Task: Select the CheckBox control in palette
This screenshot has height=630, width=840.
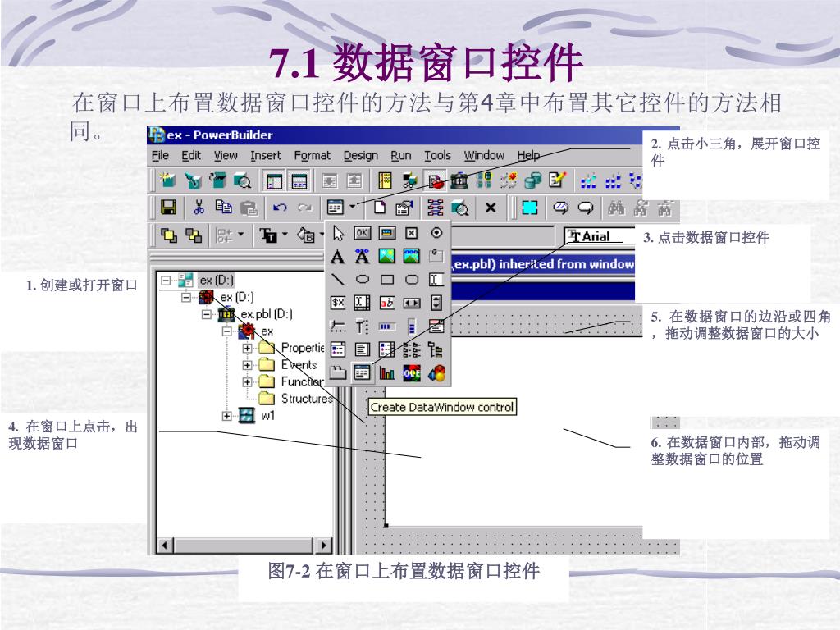Action: (411, 232)
